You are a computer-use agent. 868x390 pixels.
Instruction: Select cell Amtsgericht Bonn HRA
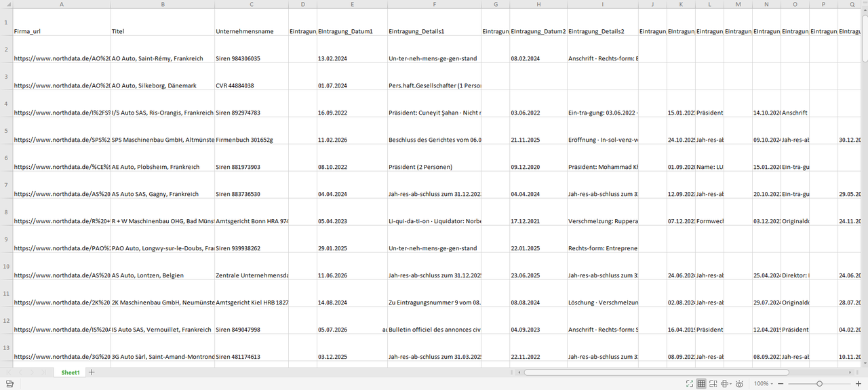pos(252,212)
